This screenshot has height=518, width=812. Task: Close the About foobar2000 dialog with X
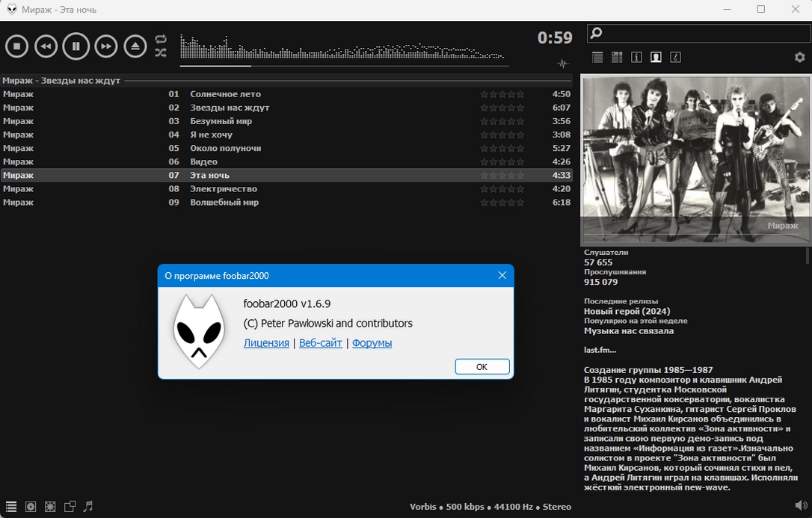click(502, 276)
